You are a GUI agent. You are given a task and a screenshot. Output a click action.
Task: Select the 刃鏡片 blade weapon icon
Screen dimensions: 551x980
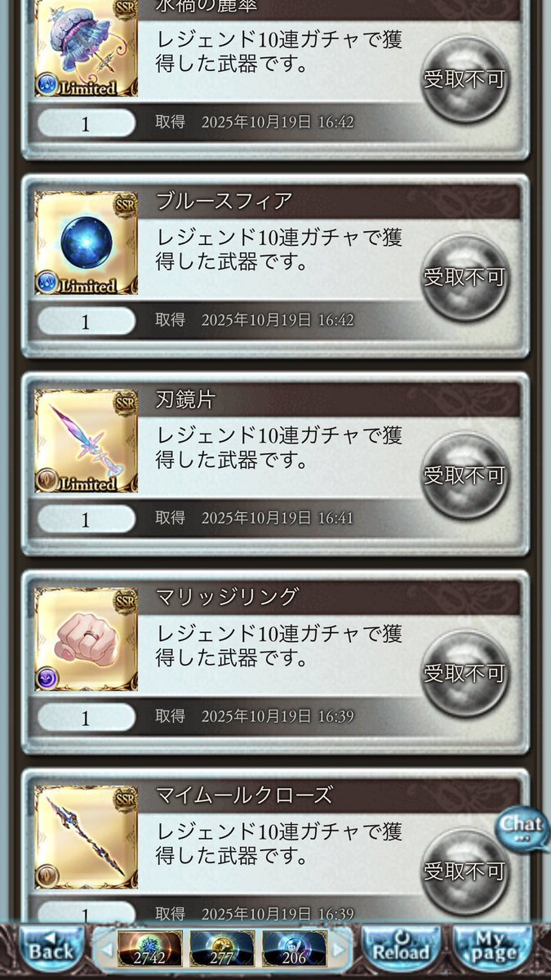point(86,441)
